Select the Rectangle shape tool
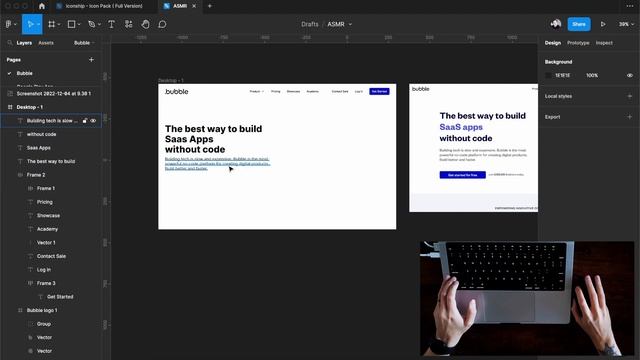The height and width of the screenshot is (360, 640). pos(71,24)
